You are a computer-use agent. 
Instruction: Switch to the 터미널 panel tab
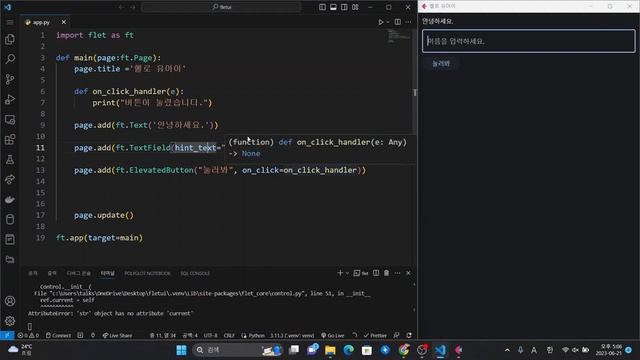(x=108, y=273)
